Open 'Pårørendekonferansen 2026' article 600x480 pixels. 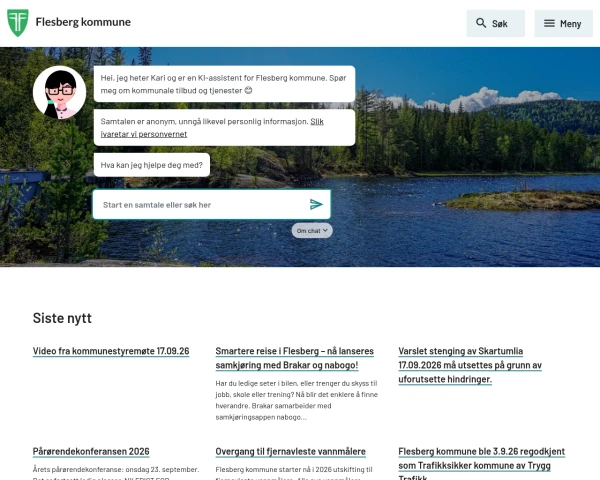[91, 451]
